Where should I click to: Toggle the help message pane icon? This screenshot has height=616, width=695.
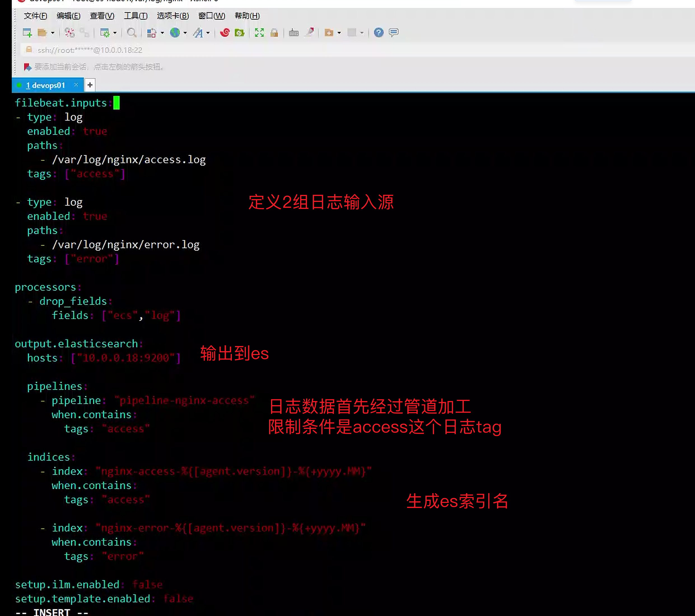click(393, 33)
